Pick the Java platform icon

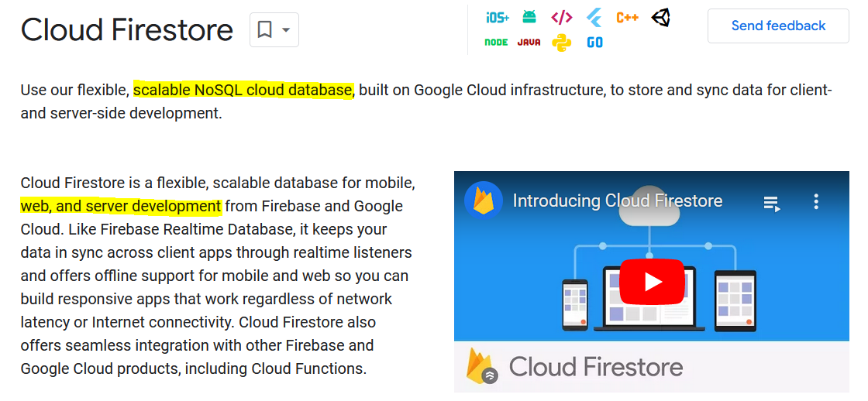529,43
